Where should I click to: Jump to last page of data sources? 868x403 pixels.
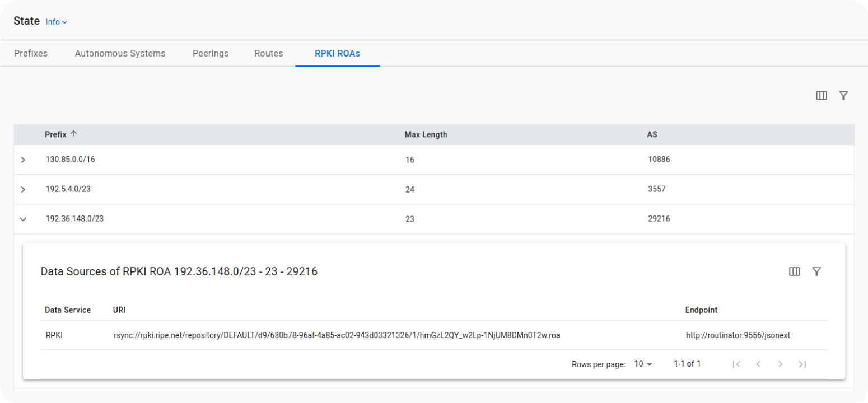pyautogui.click(x=802, y=364)
